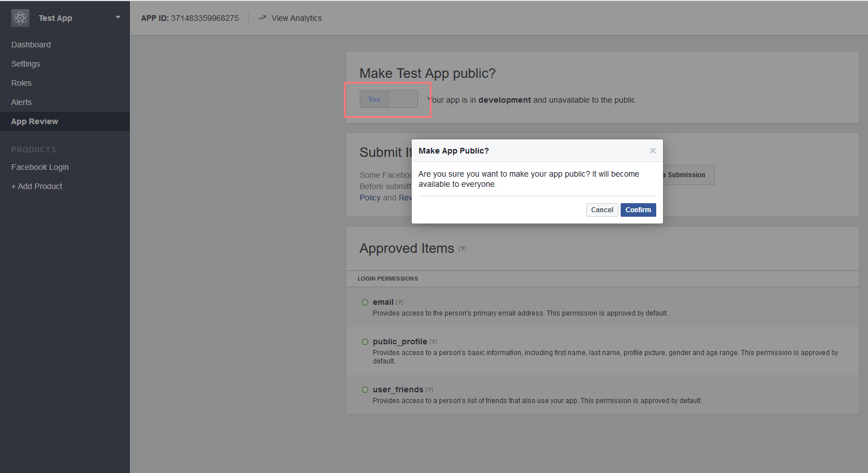This screenshot has height=473, width=868.
Task: Click the Policy link text
Action: click(x=370, y=198)
